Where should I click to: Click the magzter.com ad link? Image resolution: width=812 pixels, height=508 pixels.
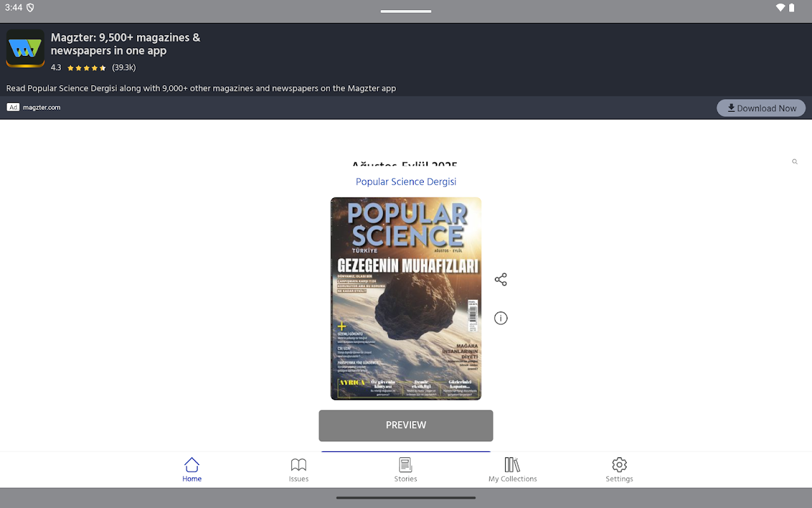tap(42, 107)
